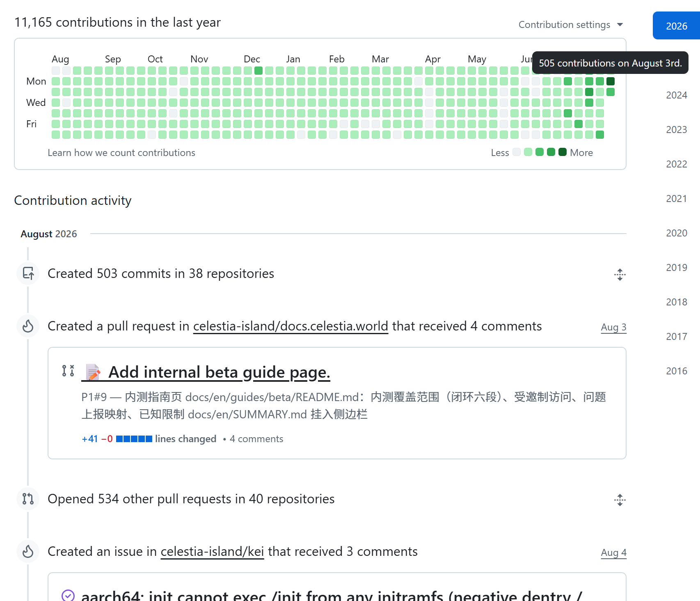Click the draft pull request icon in card
The height and width of the screenshot is (601, 700).
[x=68, y=371]
